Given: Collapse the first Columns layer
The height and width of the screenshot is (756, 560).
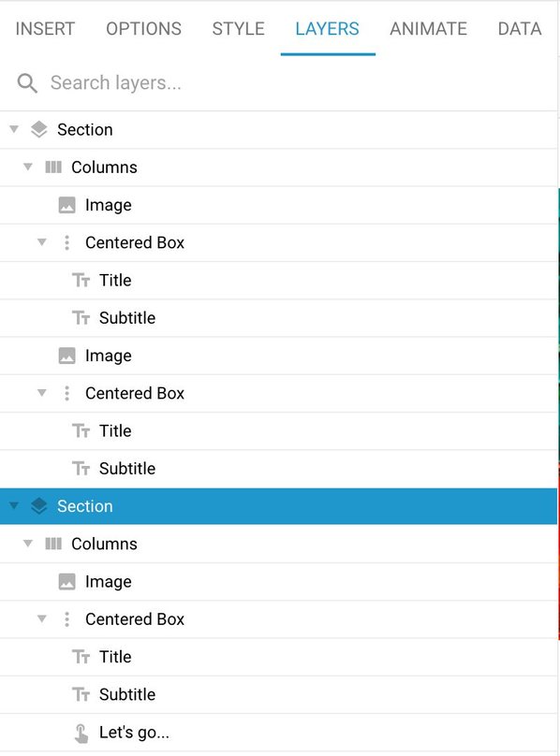Looking at the screenshot, I should click(28, 167).
